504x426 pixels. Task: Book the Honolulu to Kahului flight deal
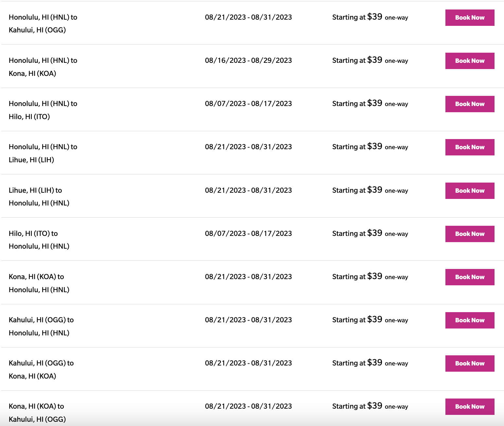click(469, 18)
